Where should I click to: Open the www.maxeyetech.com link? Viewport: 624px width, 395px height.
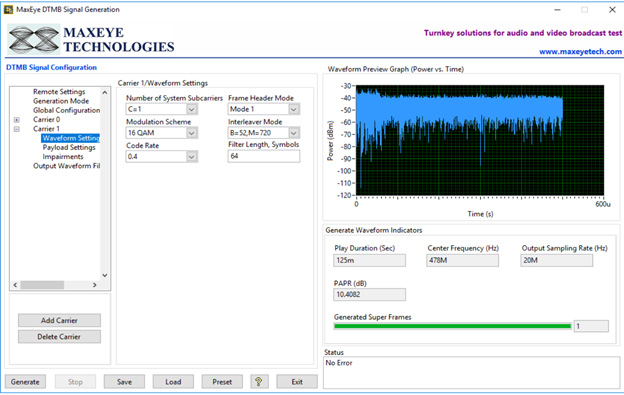(580, 52)
